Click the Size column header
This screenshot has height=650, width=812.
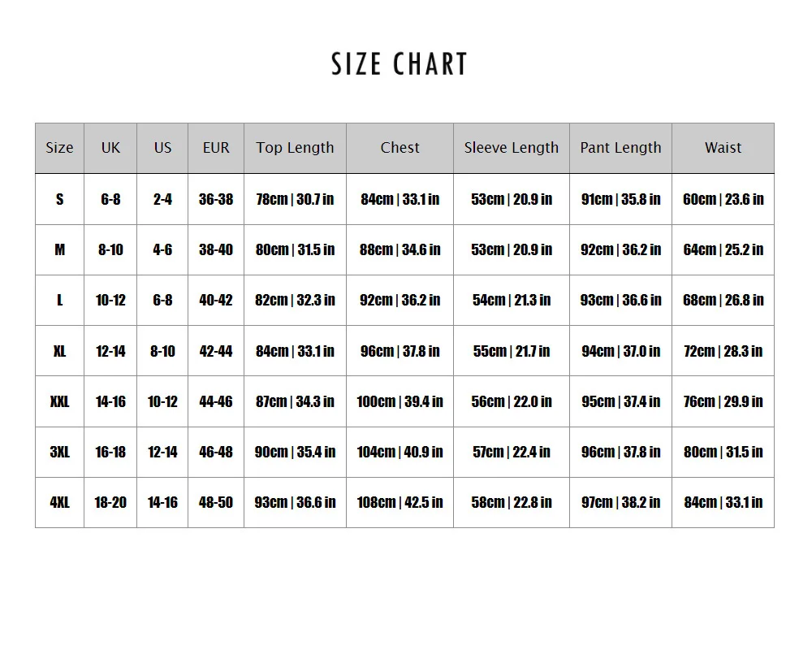coord(59,148)
